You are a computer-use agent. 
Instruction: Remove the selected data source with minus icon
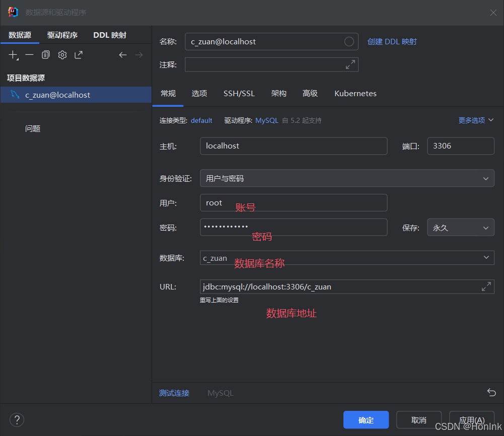(x=29, y=55)
